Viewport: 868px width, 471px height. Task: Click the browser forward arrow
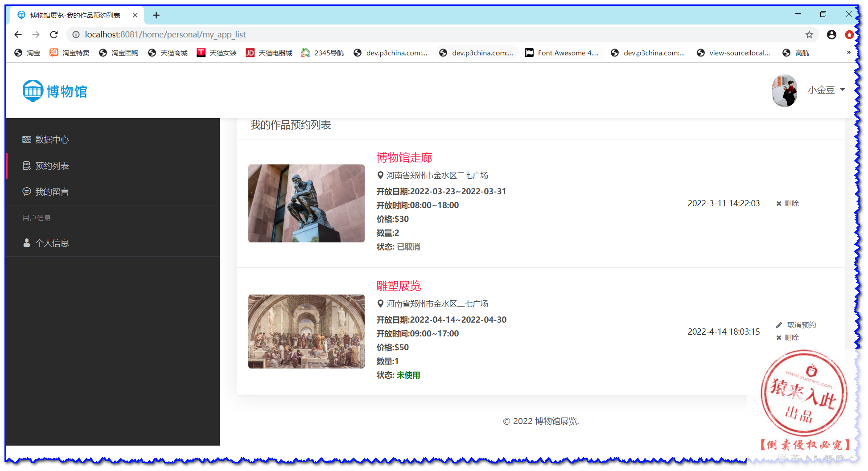[36, 34]
